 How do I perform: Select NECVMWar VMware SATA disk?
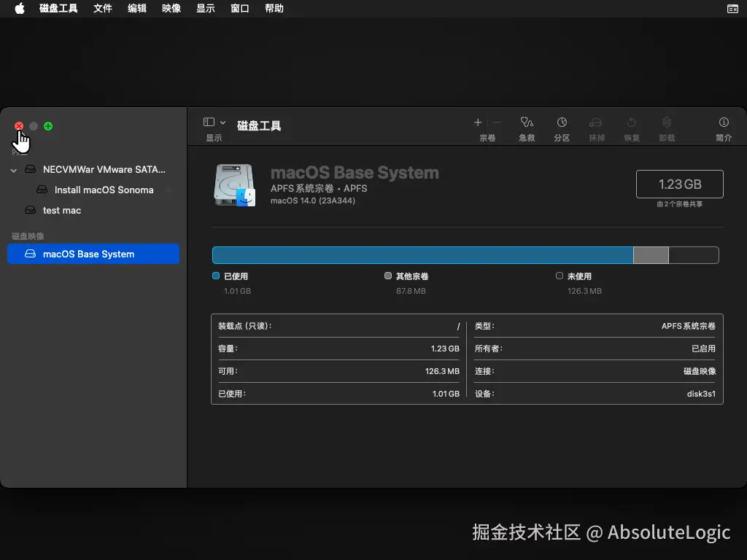tap(93, 169)
